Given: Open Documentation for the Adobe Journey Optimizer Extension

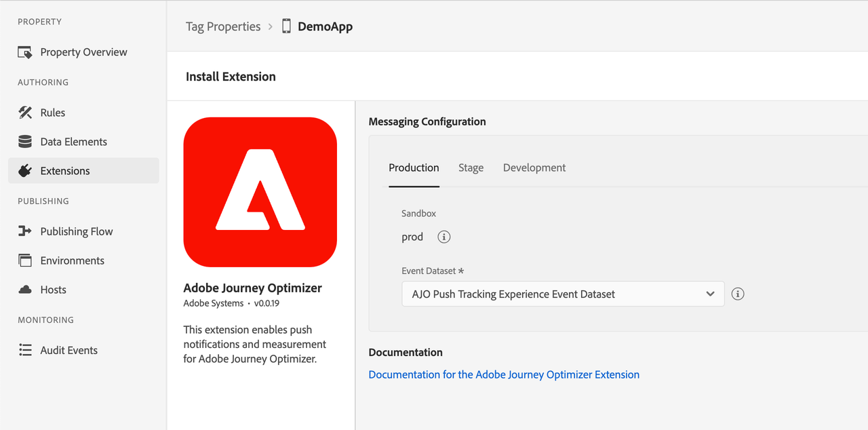Looking at the screenshot, I should tap(504, 374).
